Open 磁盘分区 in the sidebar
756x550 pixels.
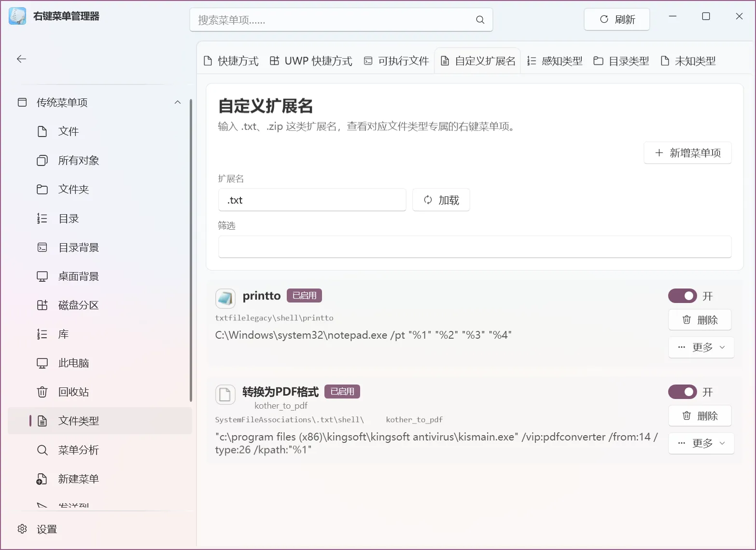[100, 305]
